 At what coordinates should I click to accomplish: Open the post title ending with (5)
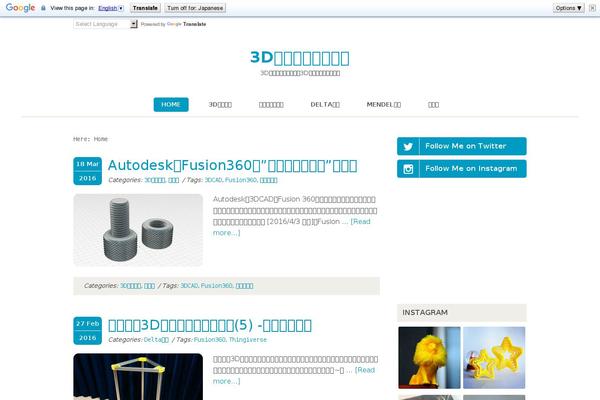[210, 325]
